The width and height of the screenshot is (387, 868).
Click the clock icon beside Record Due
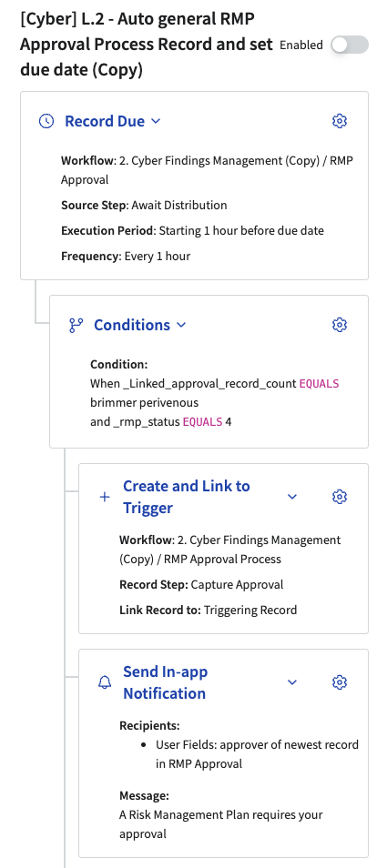[x=46, y=121]
